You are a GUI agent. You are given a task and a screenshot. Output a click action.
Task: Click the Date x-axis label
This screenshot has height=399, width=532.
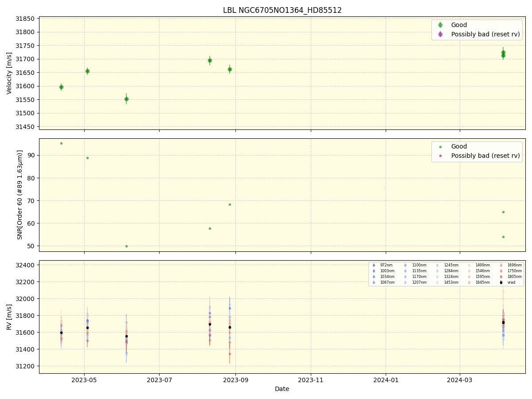tap(282, 389)
